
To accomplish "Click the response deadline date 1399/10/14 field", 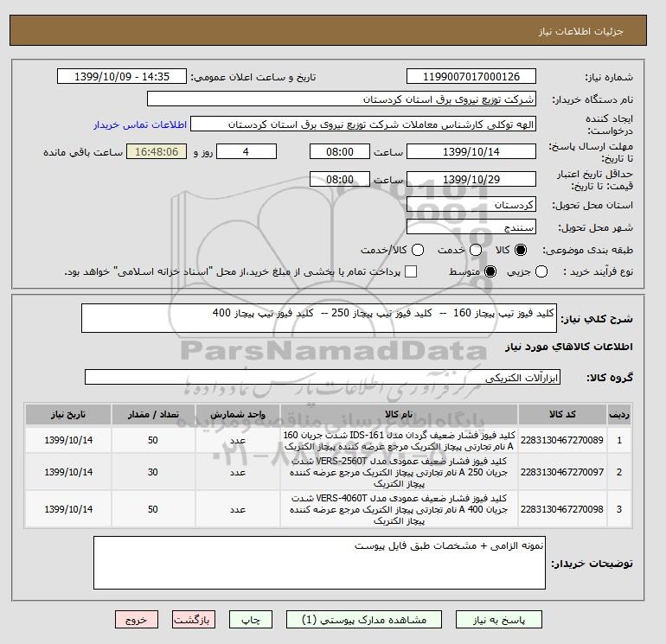I will click(471, 151).
